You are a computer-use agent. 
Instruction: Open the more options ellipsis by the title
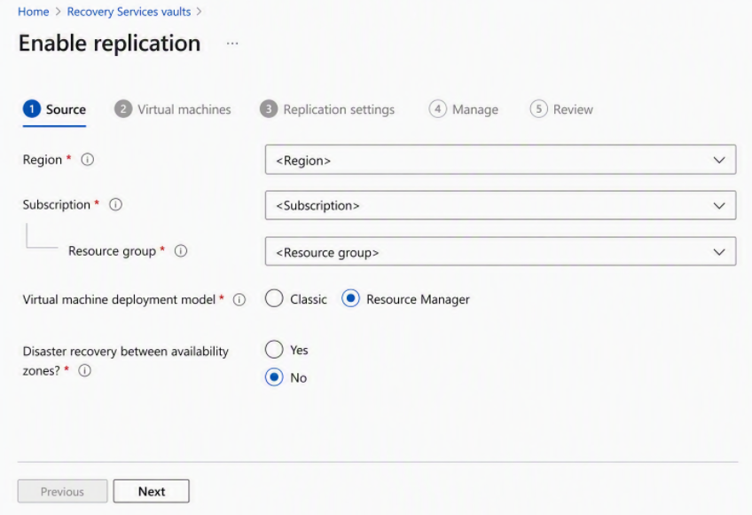coord(233,44)
